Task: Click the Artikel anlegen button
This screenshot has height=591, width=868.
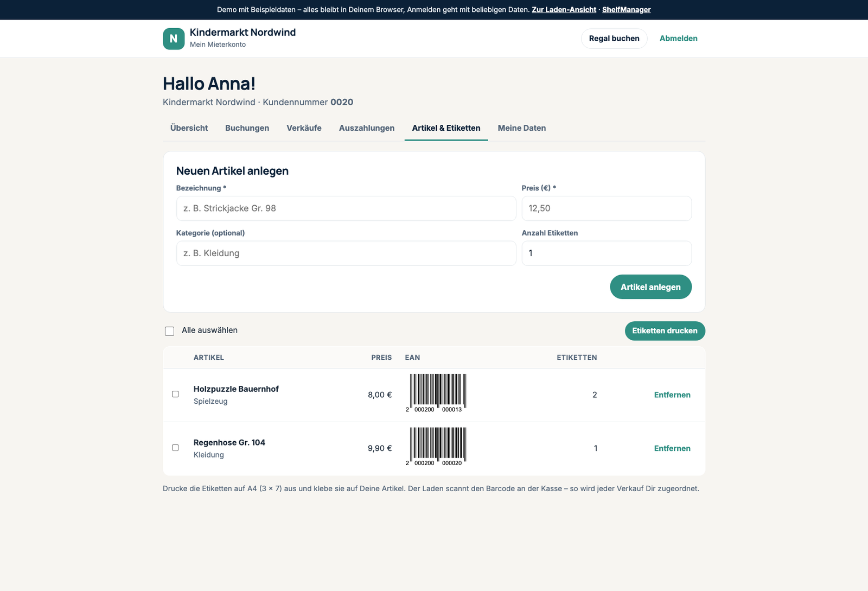Action: tap(650, 287)
